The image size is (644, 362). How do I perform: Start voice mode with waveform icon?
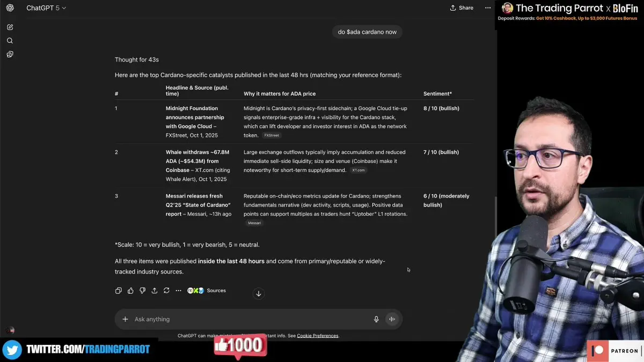tap(392, 319)
